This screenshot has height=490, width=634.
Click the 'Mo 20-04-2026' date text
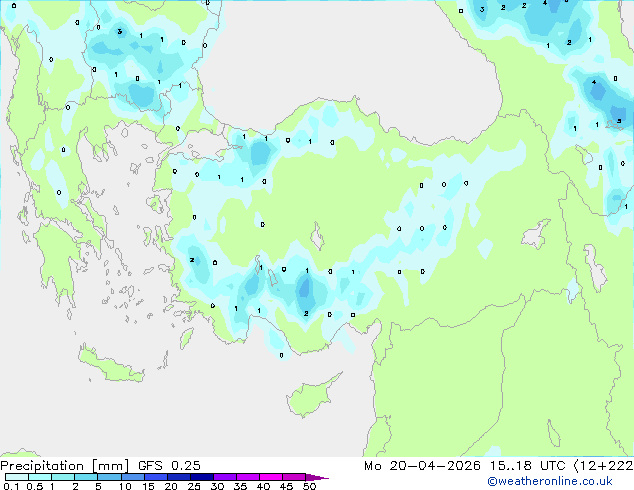[x=422, y=466]
